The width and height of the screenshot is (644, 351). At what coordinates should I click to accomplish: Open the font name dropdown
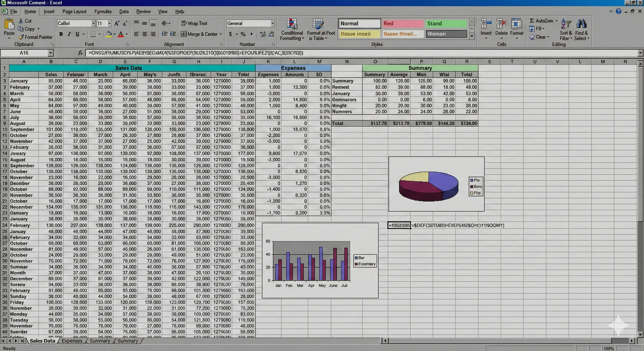93,23
